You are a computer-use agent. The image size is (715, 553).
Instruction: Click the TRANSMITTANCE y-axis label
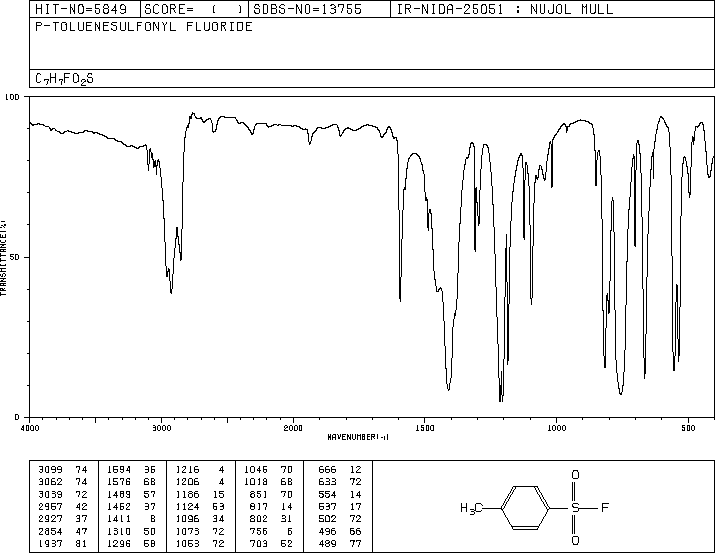(4, 258)
